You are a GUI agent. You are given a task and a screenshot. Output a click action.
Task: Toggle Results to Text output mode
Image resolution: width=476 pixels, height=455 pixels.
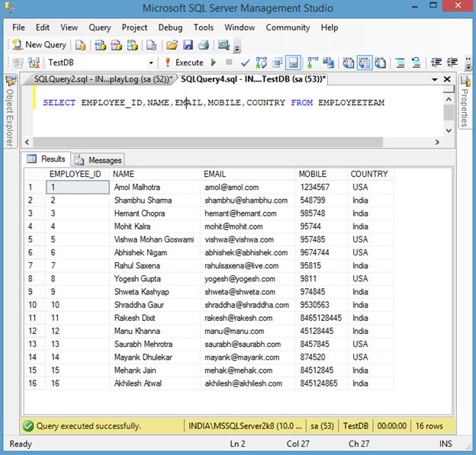[348, 62]
